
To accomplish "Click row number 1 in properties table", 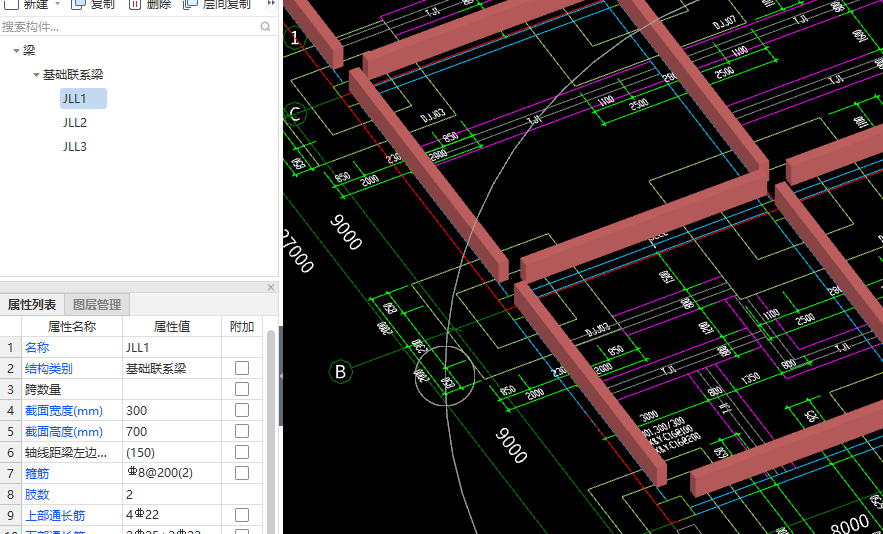I will click(10, 348).
